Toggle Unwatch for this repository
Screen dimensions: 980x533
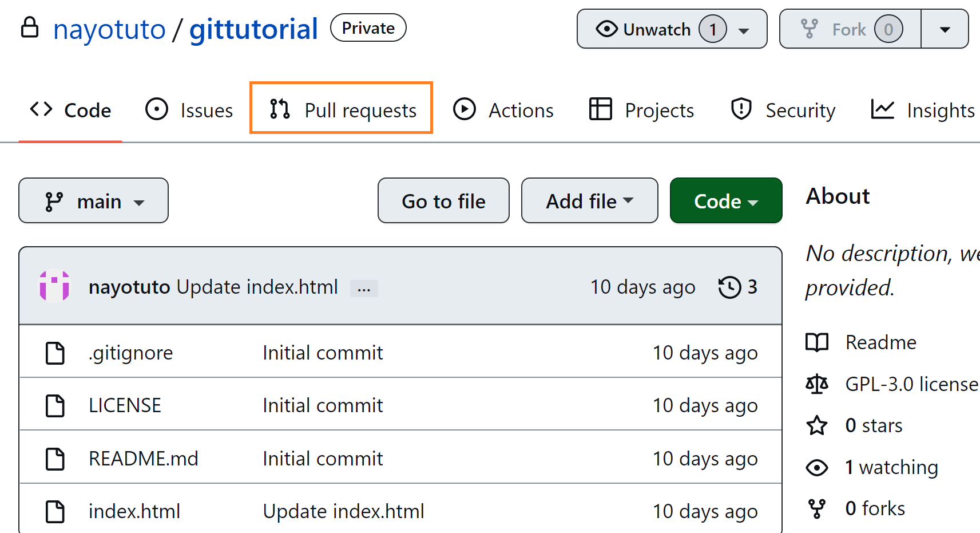coord(644,29)
